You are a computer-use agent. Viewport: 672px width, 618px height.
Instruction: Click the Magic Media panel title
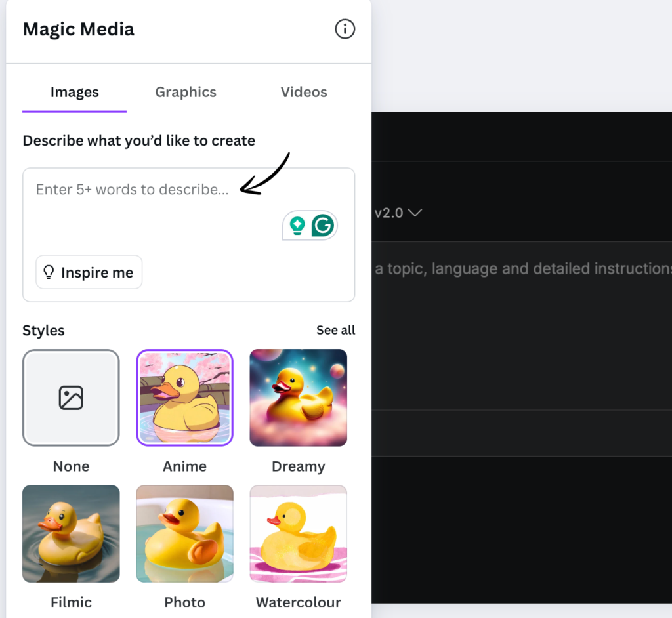coord(79,30)
